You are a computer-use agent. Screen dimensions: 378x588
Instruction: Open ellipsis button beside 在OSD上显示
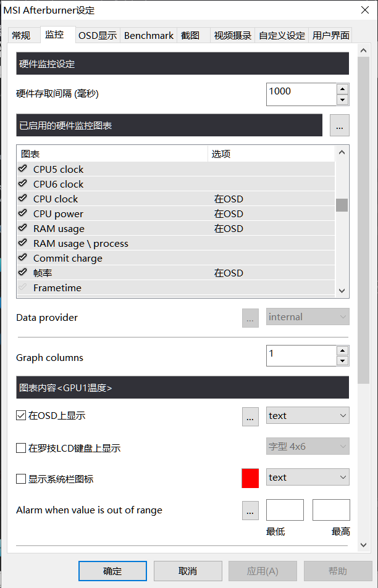pyautogui.click(x=250, y=416)
